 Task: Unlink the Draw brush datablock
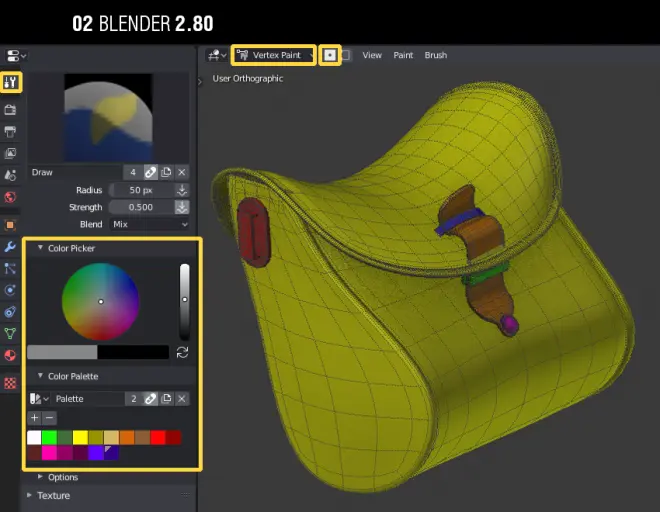[x=182, y=172]
